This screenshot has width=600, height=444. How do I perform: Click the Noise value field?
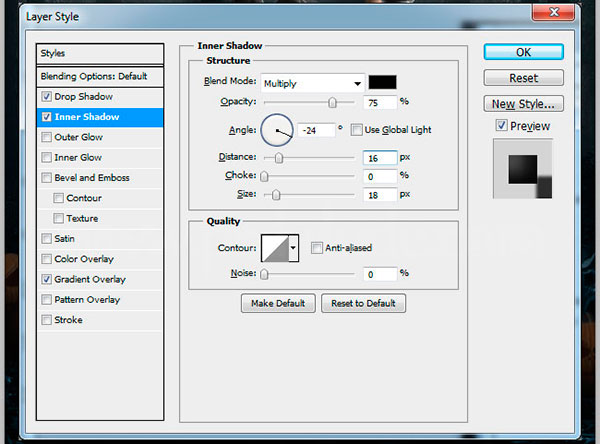[380, 274]
